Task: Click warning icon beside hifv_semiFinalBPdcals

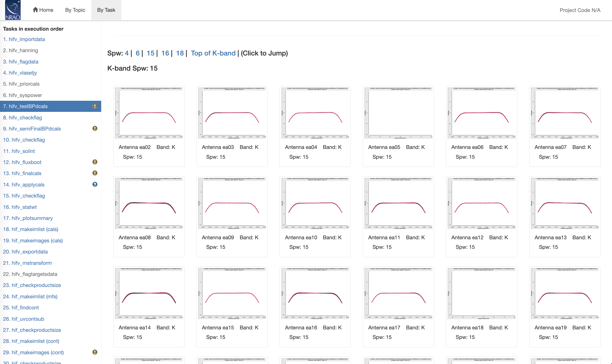Action: click(x=95, y=129)
